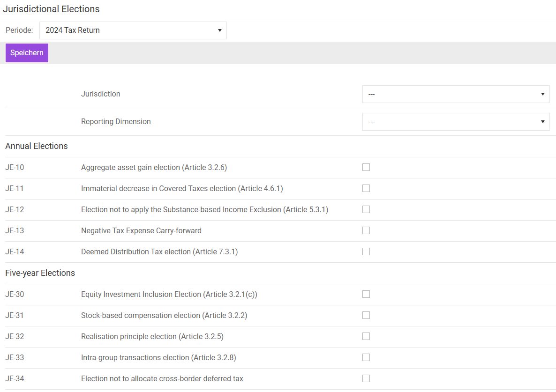Enable Aggregate asset gain election checkbox
The width and height of the screenshot is (556, 392).
tap(366, 168)
